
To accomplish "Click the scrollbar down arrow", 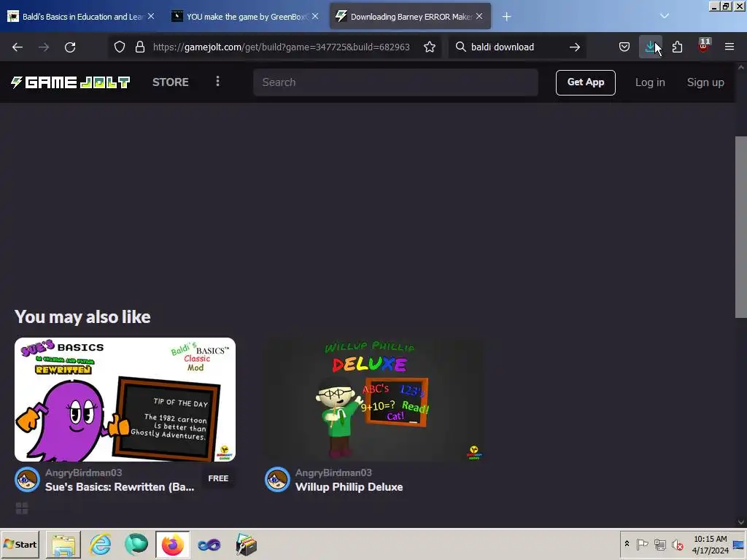I will (741, 522).
